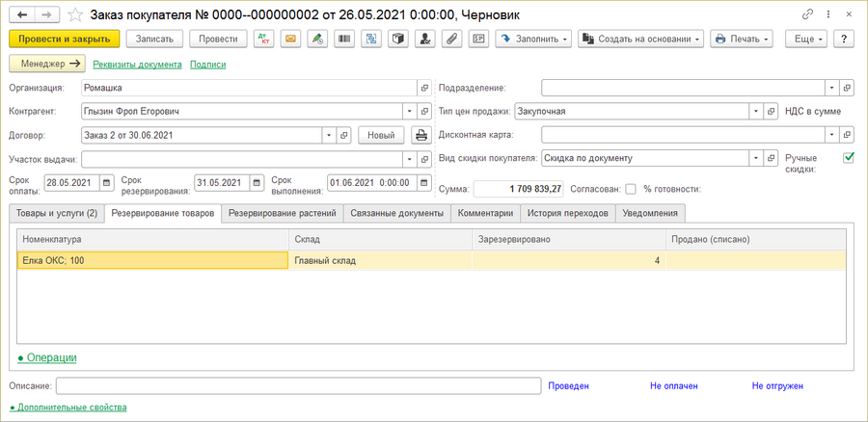The image size is (868, 422).
Task: Open the Участок выдачи record icon
Action: point(424,159)
